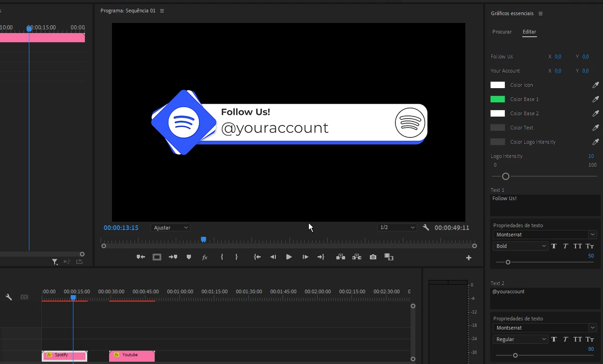Click Logo Intensity slider handle

(506, 176)
